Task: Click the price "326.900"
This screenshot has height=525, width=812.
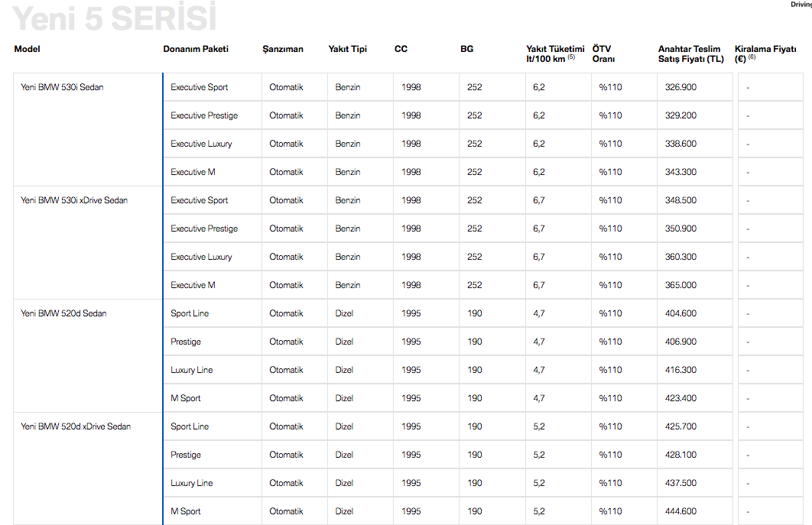Action: (x=681, y=87)
